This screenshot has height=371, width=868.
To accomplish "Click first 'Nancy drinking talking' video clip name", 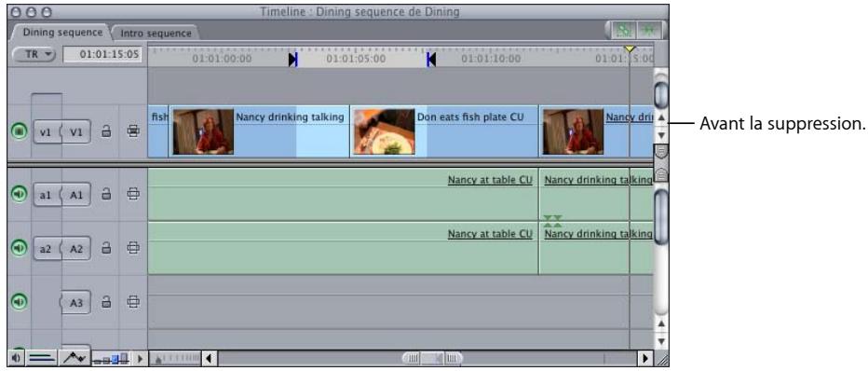I will click(290, 117).
